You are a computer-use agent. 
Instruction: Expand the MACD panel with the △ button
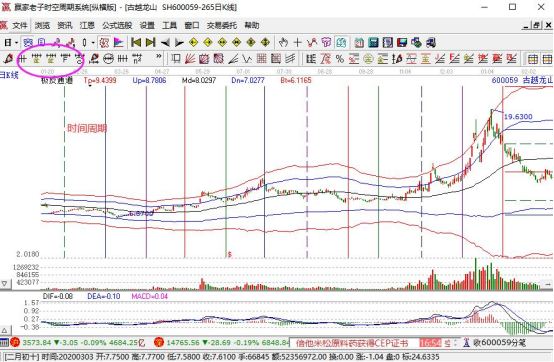click(x=5, y=331)
